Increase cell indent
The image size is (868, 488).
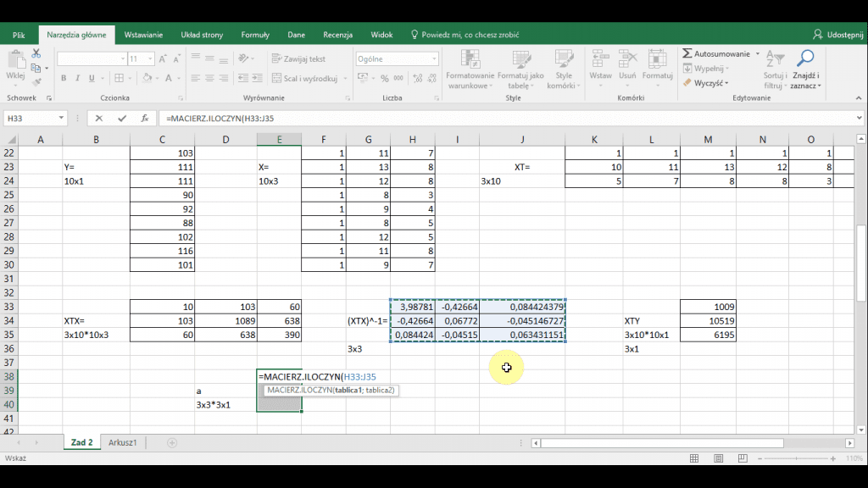click(258, 79)
